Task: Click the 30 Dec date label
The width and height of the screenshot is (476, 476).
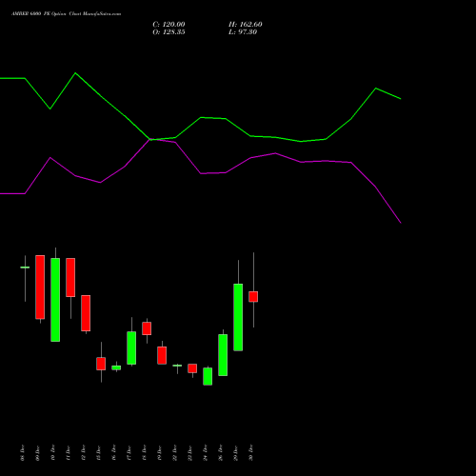Action: pyautogui.click(x=250, y=452)
